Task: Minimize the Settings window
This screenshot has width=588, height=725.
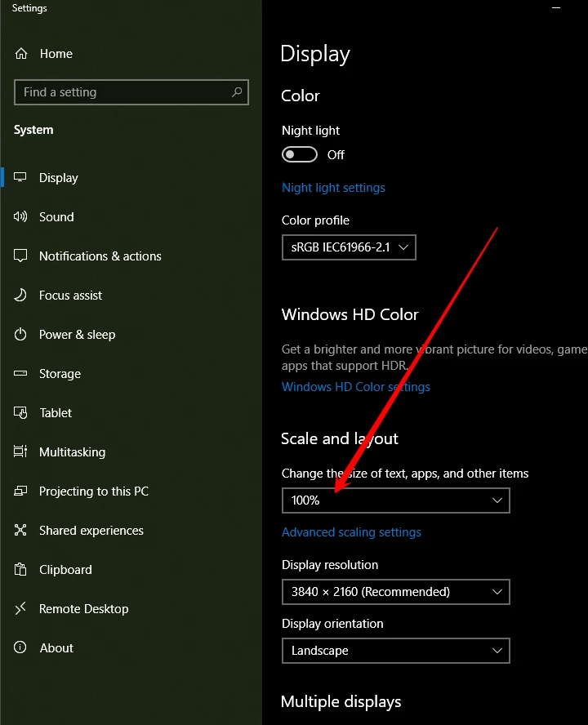Action: 556,8
